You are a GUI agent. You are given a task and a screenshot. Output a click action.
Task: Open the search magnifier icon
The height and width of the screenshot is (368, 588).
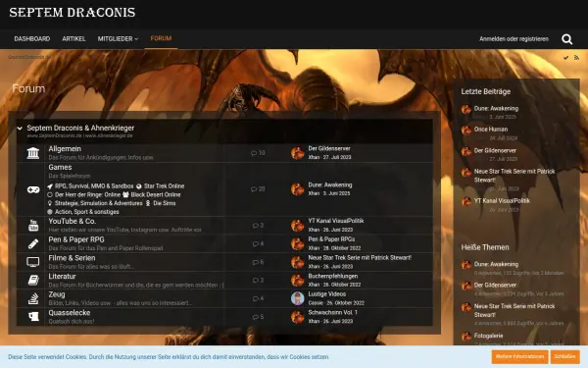click(x=566, y=39)
